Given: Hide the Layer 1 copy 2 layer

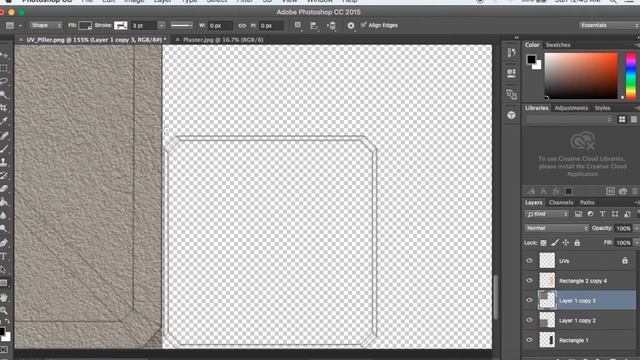Looking at the screenshot, I should [529, 320].
